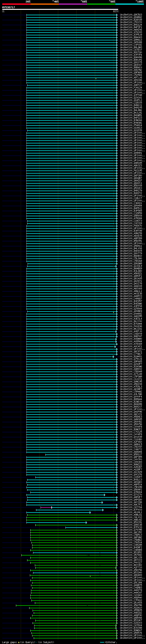This screenshot has width=146, height=644.
Task: Select label UniRef100_A4HZT9
Action: point(131,590)
